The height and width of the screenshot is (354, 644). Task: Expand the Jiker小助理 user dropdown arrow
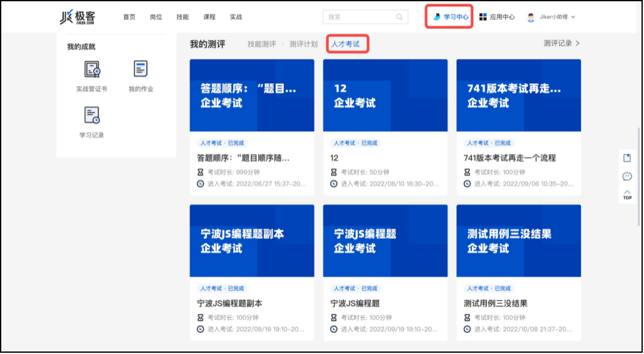point(573,18)
